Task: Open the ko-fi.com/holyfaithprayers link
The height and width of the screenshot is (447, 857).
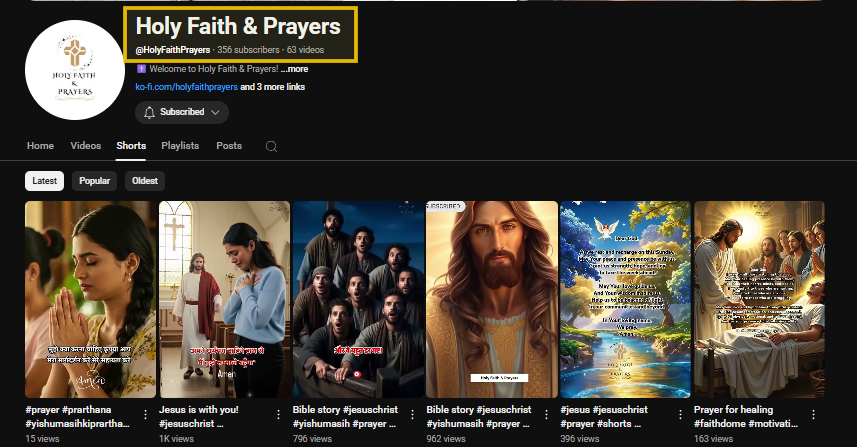Action: click(x=186, y=87)
